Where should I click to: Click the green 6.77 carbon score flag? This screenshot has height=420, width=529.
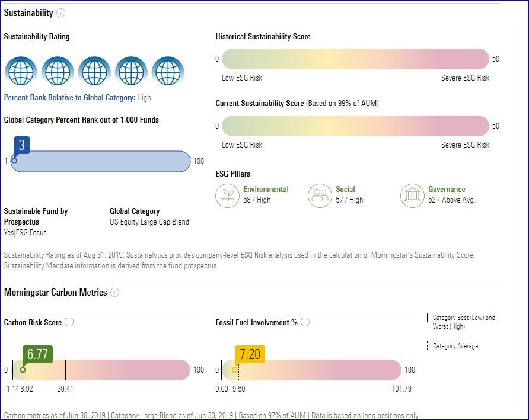(x=37, y=354)
